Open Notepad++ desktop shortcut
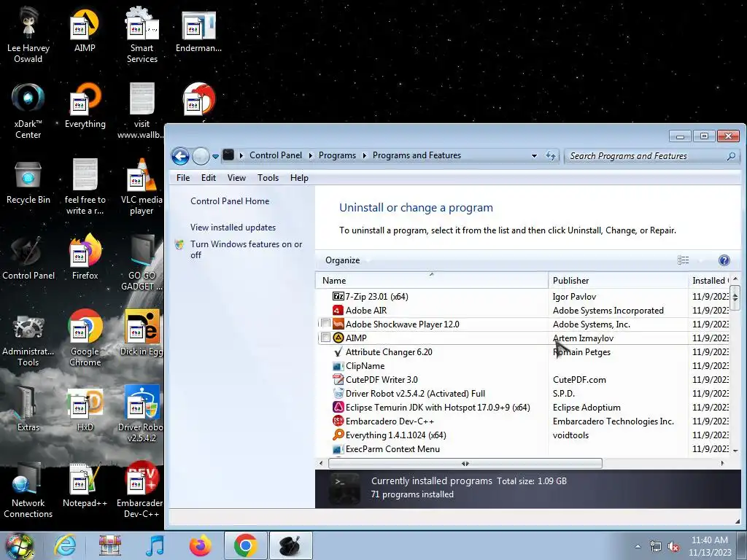Image resolution: width=747 pixels, height=560 pixels. (85, 485)
